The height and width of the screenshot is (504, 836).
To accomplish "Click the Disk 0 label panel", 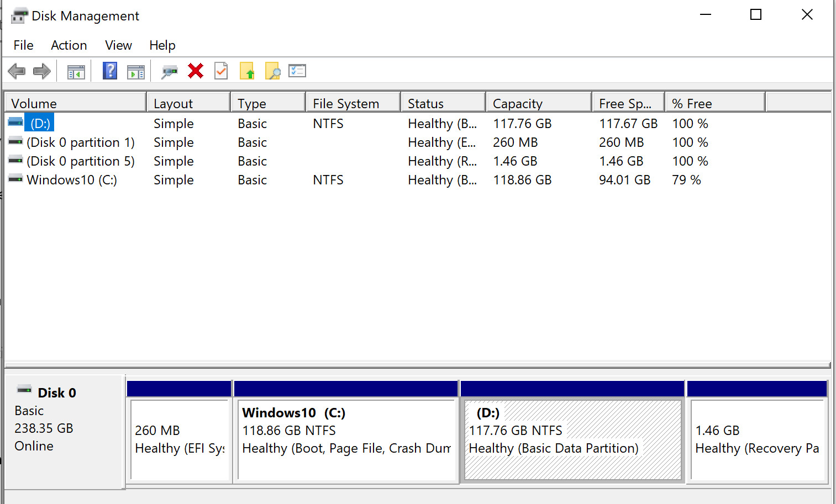I will click(64, 432).
